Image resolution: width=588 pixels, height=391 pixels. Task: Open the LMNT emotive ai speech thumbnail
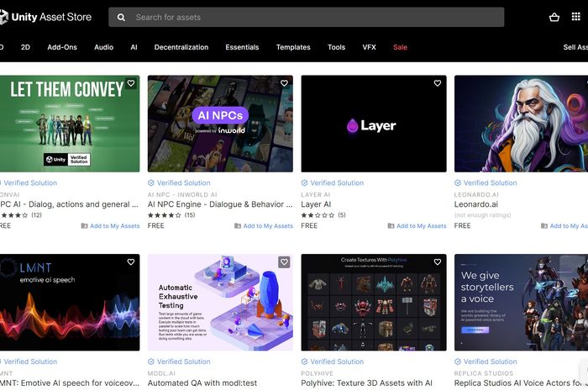tap(70, 303)
